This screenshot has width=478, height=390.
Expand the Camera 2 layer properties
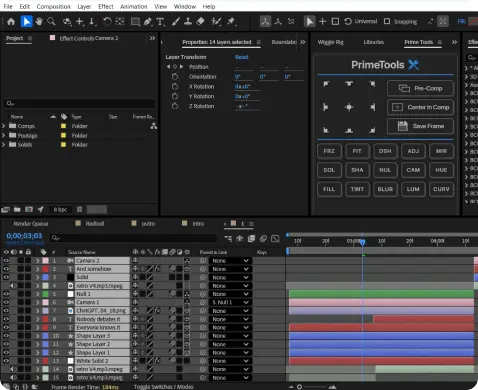tap(38, 261)
